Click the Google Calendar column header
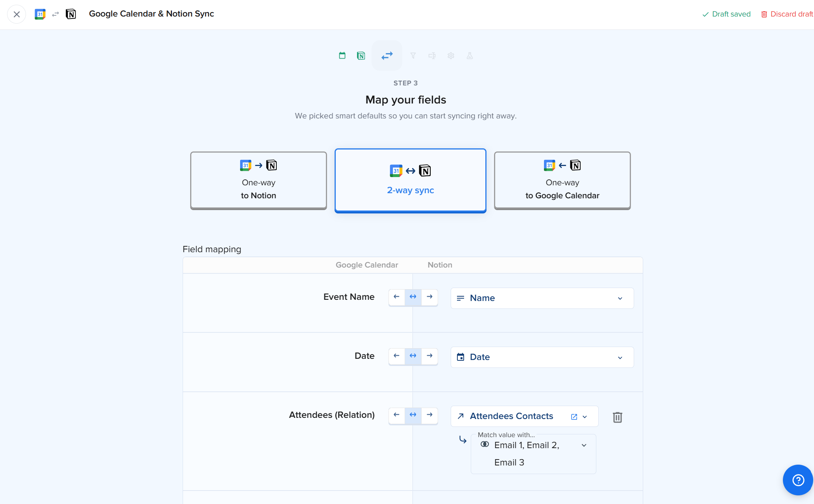Viewport: 814px width, 504px height. (x=367, y=265)
